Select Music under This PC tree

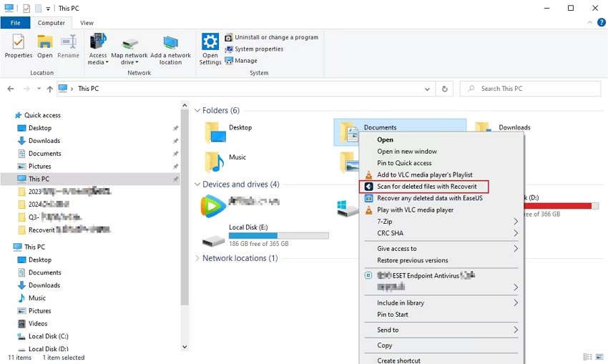click(x=36, y=298)
